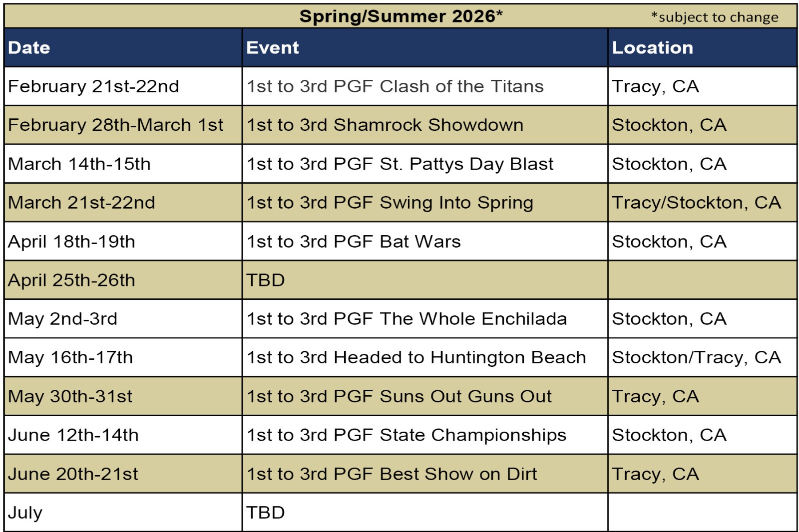Open the PGF State Championships event
Image resolution: width=799 pixels, height=532 pixels.
(406, 435)
